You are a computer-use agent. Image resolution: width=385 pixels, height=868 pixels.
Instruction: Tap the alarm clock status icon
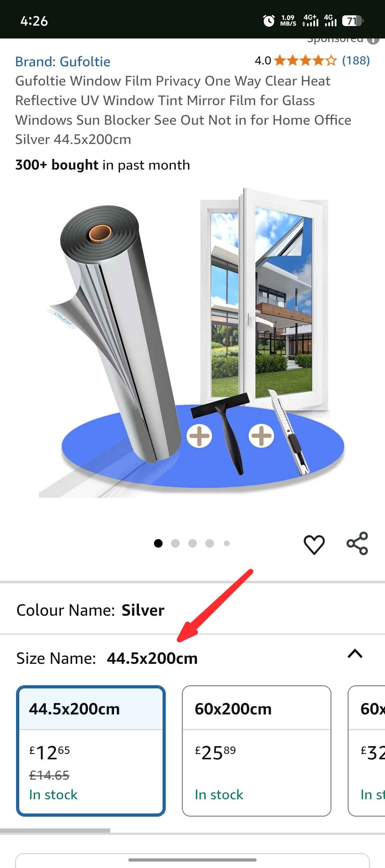coord(269,21)
